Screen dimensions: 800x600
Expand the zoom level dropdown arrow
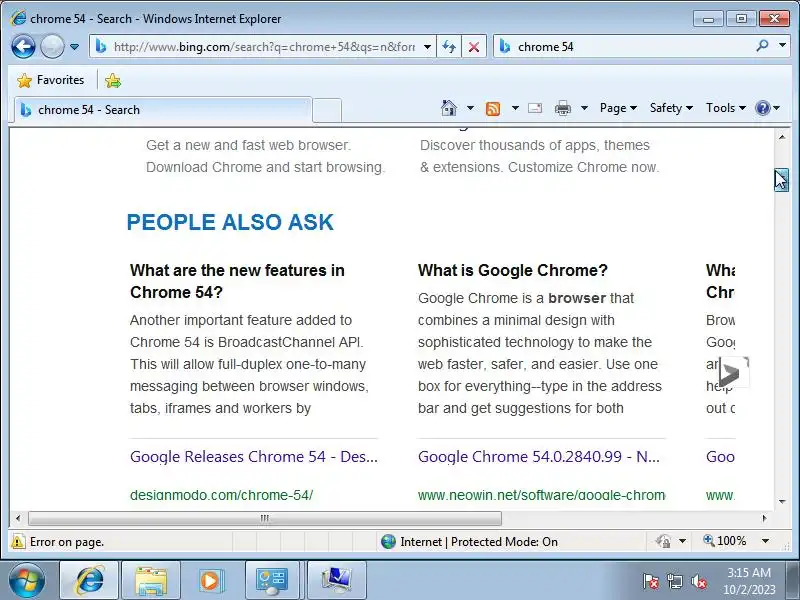[x=765, y=541]
